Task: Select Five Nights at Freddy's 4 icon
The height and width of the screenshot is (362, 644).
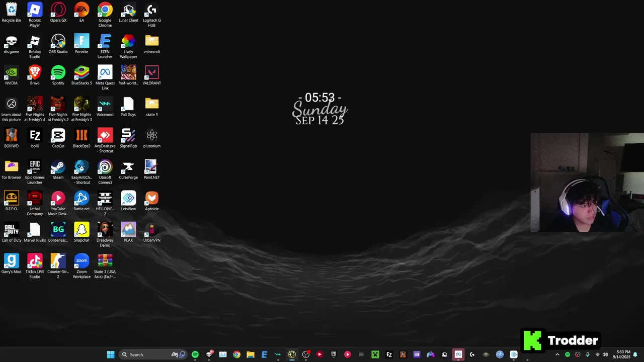Action: click(x=35, y=110)
